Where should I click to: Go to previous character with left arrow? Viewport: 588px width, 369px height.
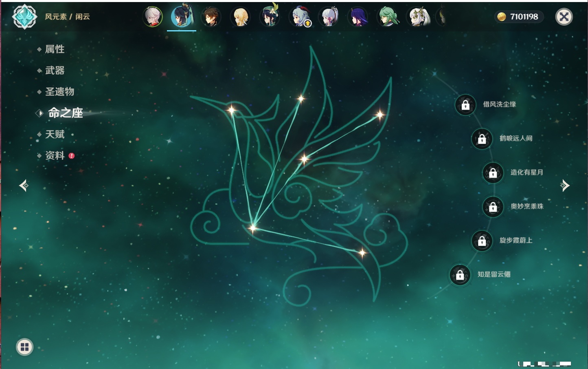24,186
